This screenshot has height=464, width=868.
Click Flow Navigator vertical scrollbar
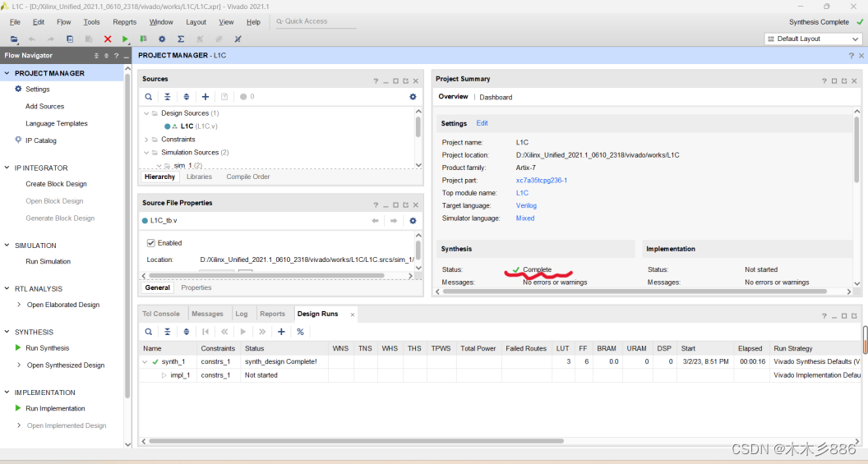coord(128,235)
